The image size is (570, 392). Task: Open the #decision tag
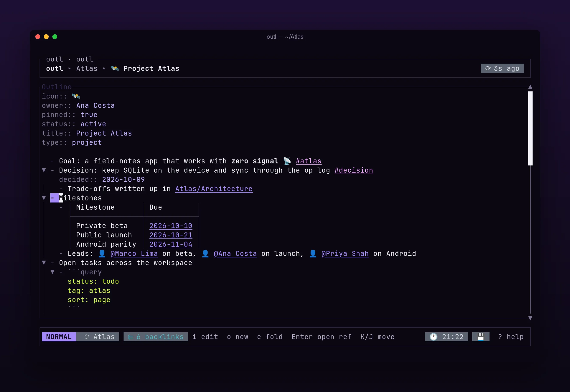353,170
